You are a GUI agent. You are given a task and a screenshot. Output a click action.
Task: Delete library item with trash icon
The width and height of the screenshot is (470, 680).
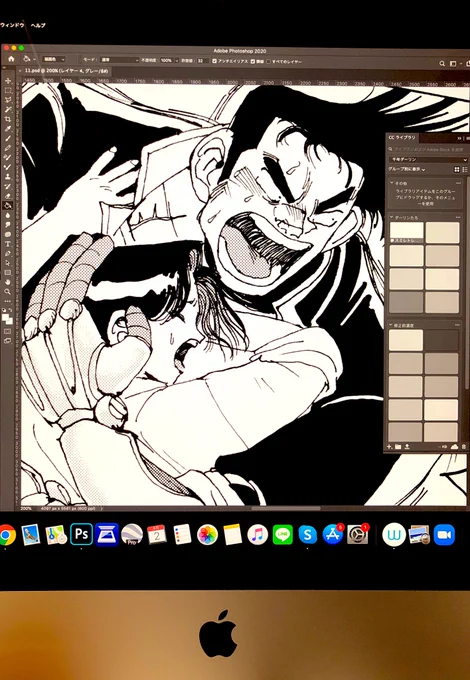coord(464,446)
